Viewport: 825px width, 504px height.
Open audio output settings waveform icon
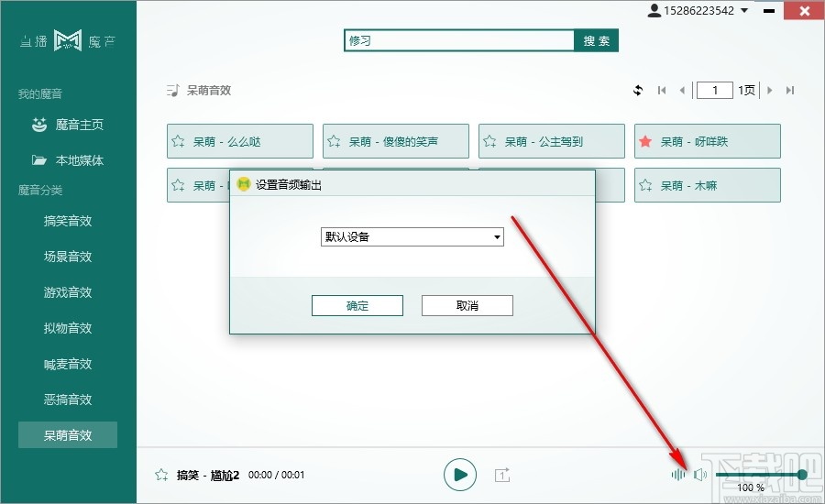click(x=678, y=475)
